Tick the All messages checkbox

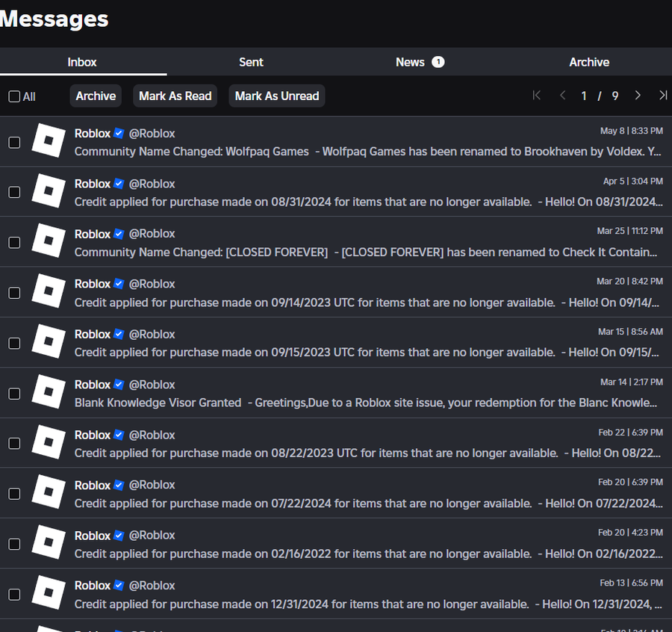click(x=14, y=96)
